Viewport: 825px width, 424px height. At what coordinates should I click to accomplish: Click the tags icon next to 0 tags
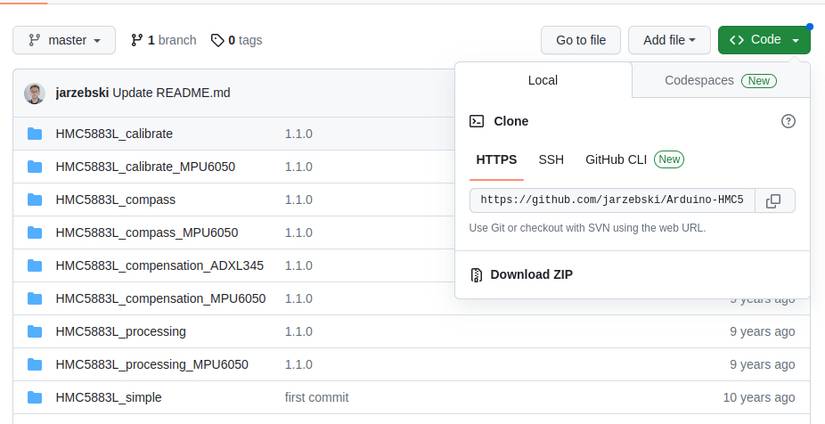pos(217,40)
